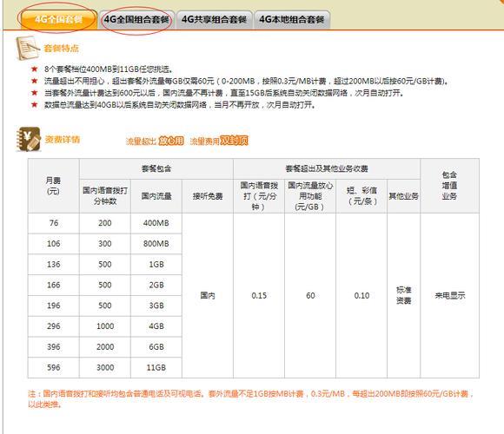Click the 短、彩信 header cell
Viewport: 504px width, 434px height.
pyautogui.click(x=361, y=196)
